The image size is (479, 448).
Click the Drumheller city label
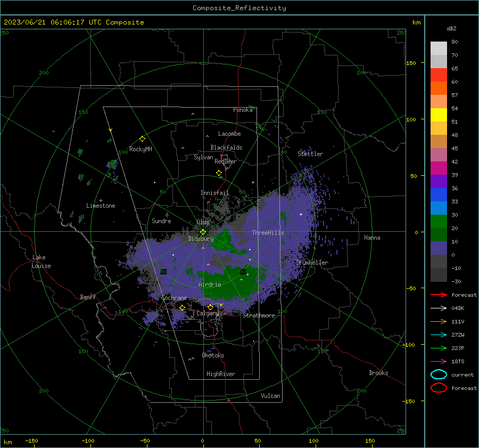[x=312, y=263]
